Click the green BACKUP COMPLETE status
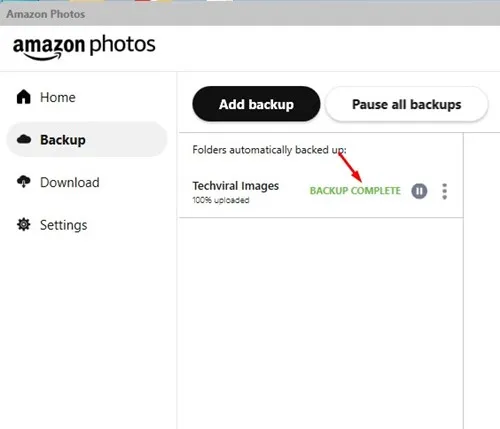 [x=355, y=191]
